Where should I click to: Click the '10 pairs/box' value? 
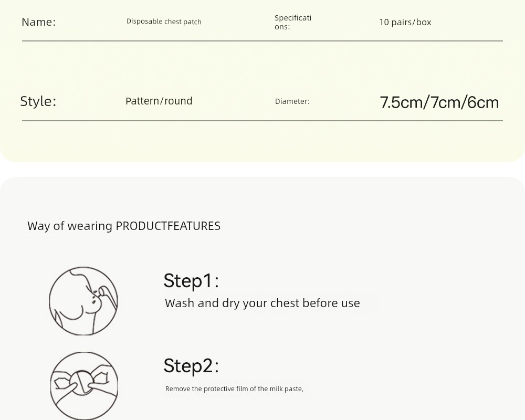click(405, 22)
